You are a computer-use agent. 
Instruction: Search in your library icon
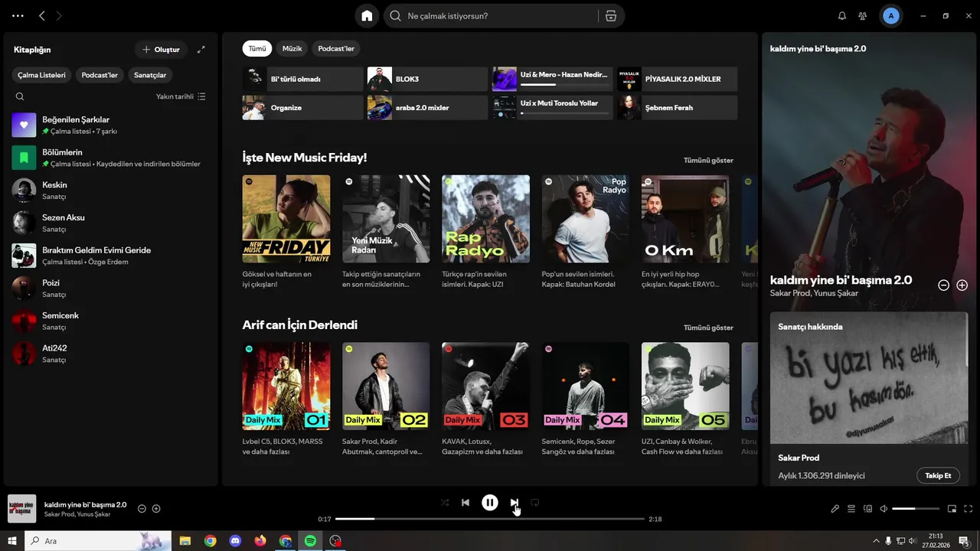pos(20,96)
